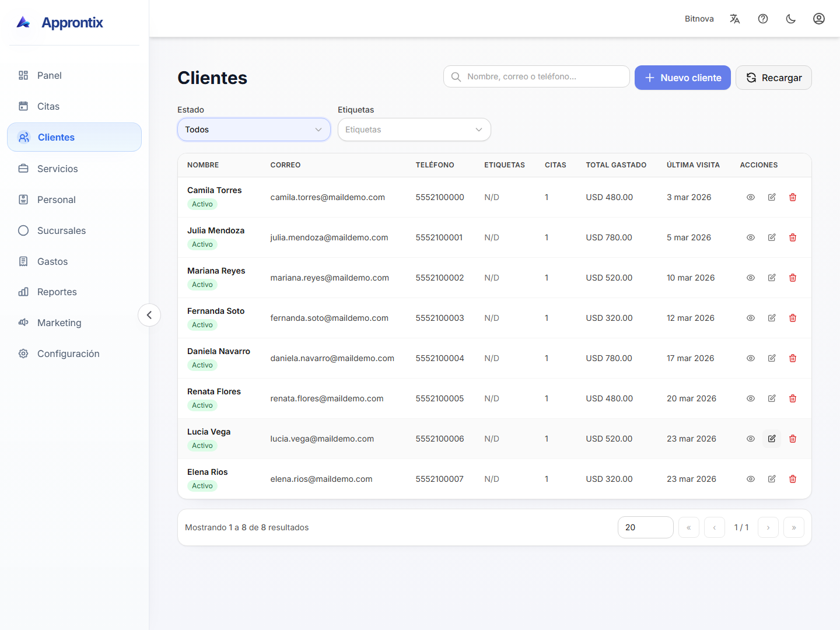840x630 pixels.
Task: Delete Lucia Vega client
Action: click(x=793, y=439)
